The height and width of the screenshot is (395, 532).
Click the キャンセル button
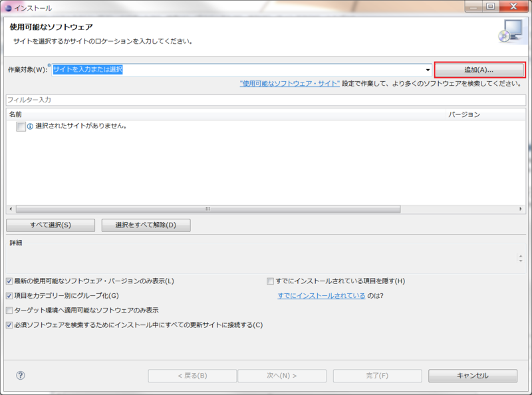tap(473, 376)
